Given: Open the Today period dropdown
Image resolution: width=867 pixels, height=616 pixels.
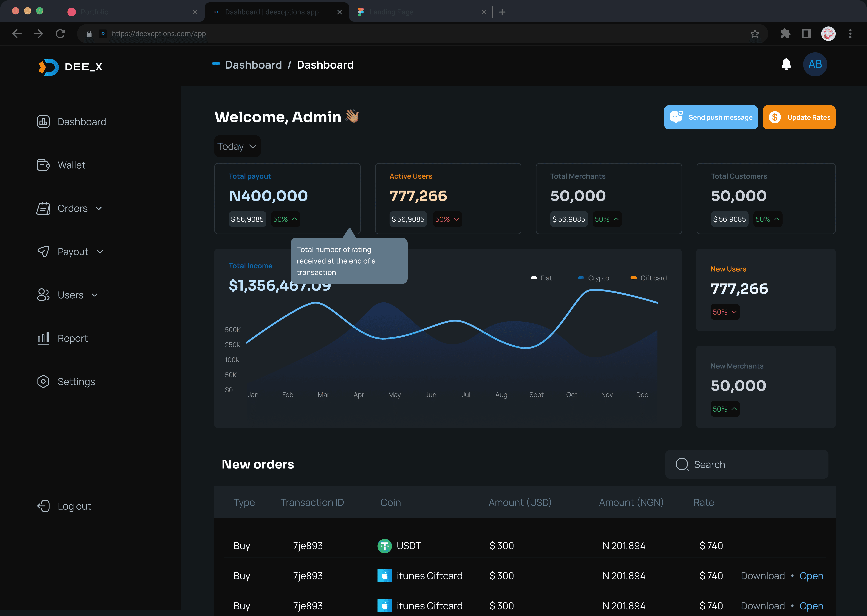Looking at the screenshot, I should [237, 146].
